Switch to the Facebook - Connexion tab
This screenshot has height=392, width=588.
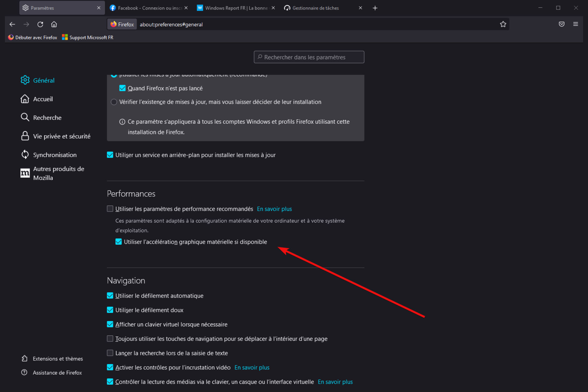(149, 8)
